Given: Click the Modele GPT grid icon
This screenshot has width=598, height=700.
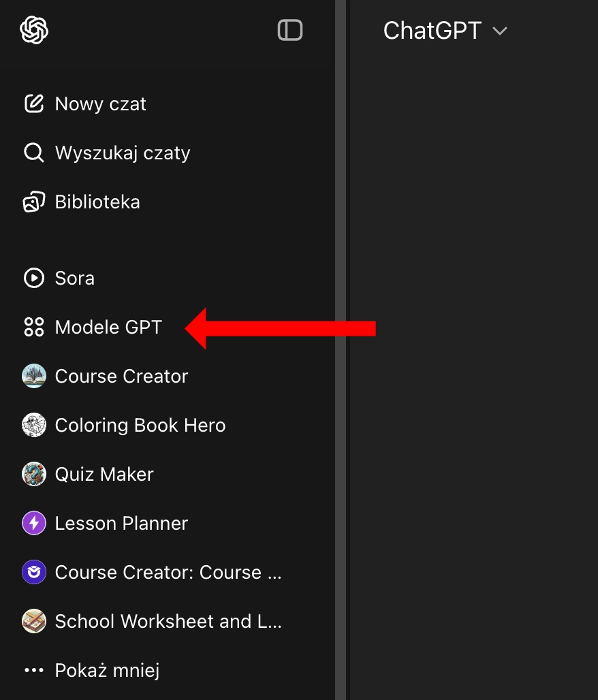Looking at the screenshot, I should (x=34, y=327).
